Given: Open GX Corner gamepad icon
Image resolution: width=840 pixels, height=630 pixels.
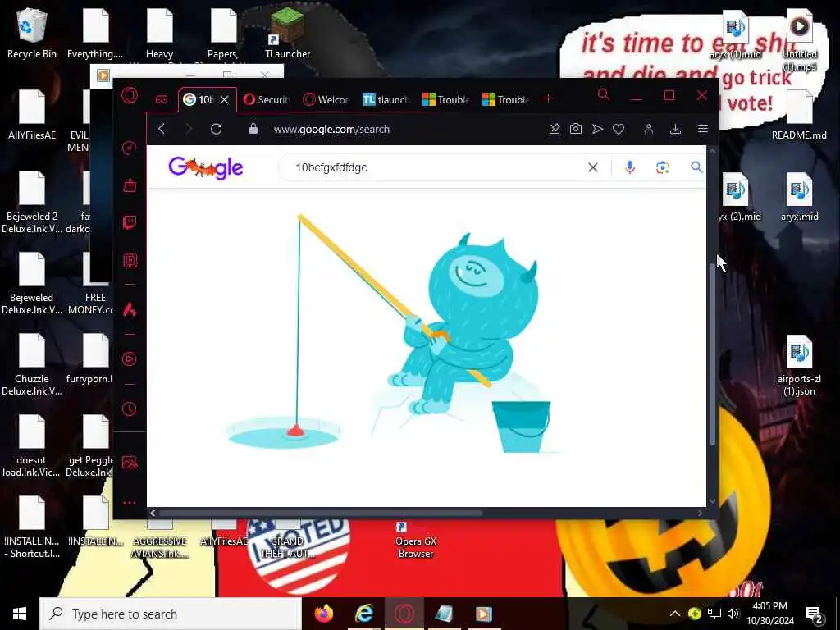Looking at the screenshot, I should (x=162, y=99).
